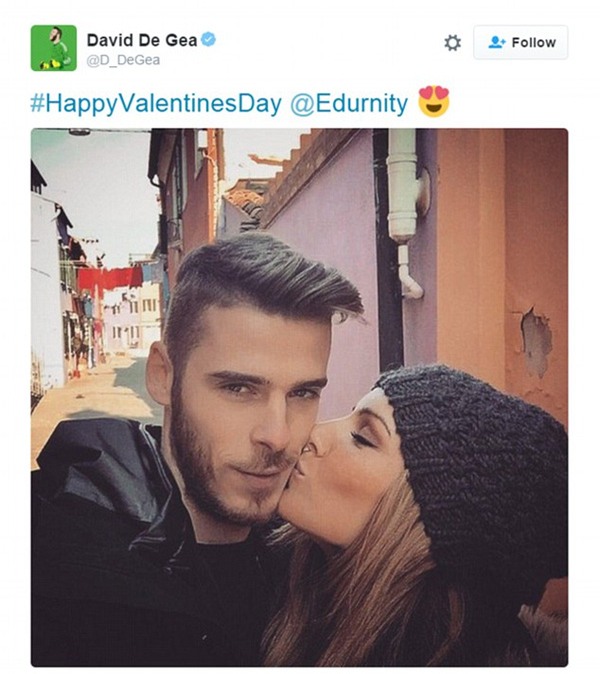
Task: Open the @Edurnity mention
Action: point(349,104)
